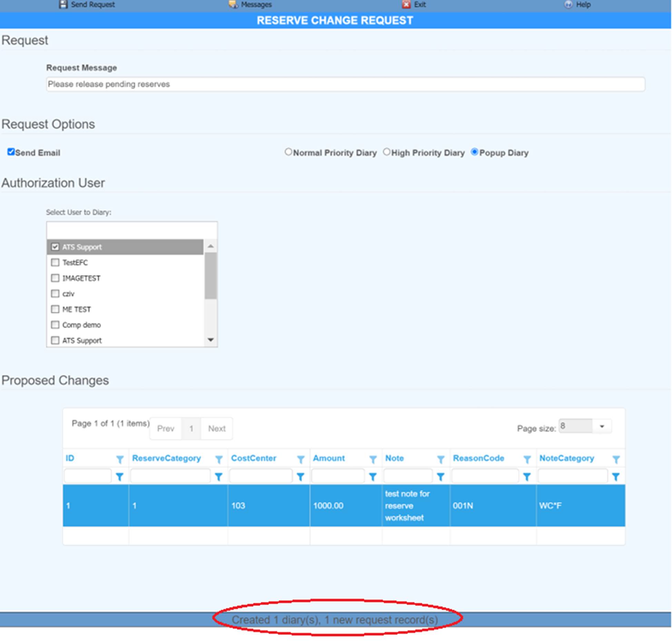Open the Messages toolbar icon
The height and width of the screenshot is (644, 672).
click(x=233, y=4)
